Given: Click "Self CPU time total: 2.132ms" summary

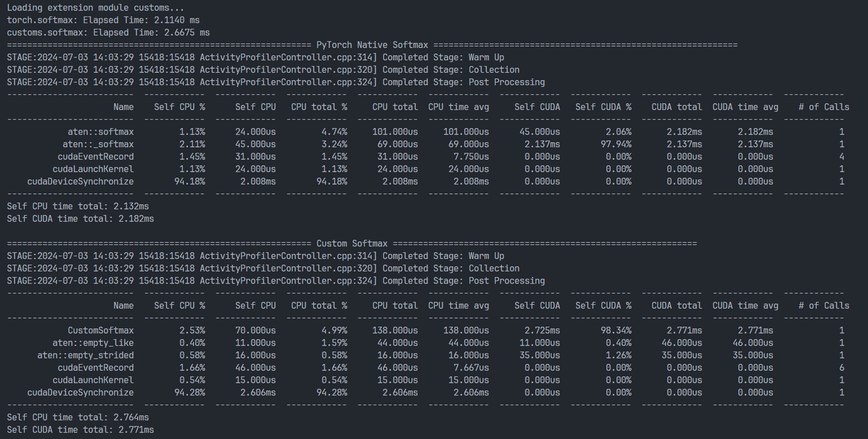Looking at the screenshot, I should point(78,206).
